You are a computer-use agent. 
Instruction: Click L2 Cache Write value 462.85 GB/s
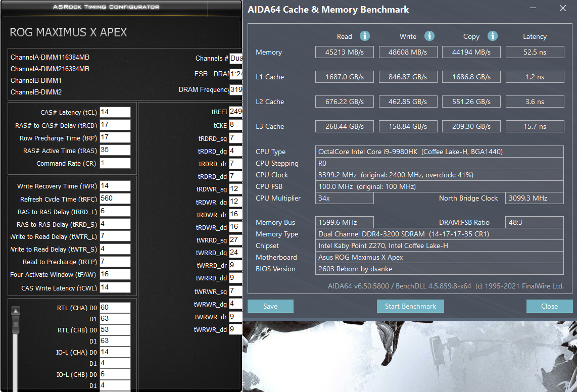(408, 101)
